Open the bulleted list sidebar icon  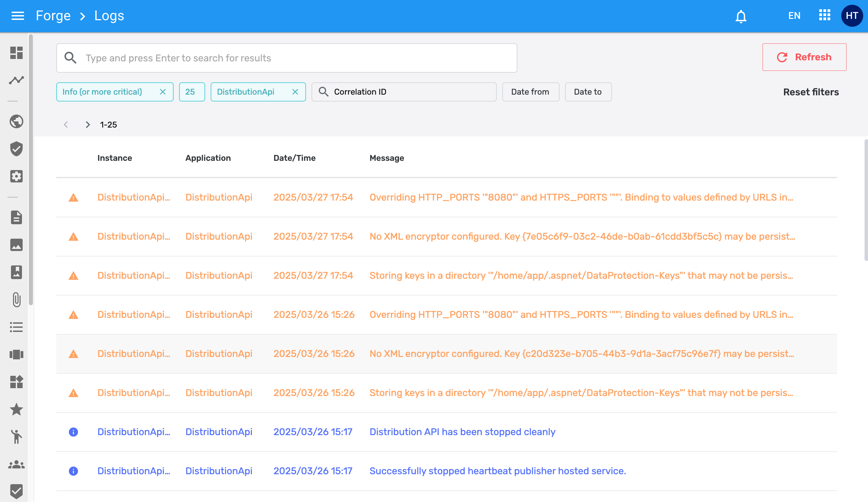16,327
